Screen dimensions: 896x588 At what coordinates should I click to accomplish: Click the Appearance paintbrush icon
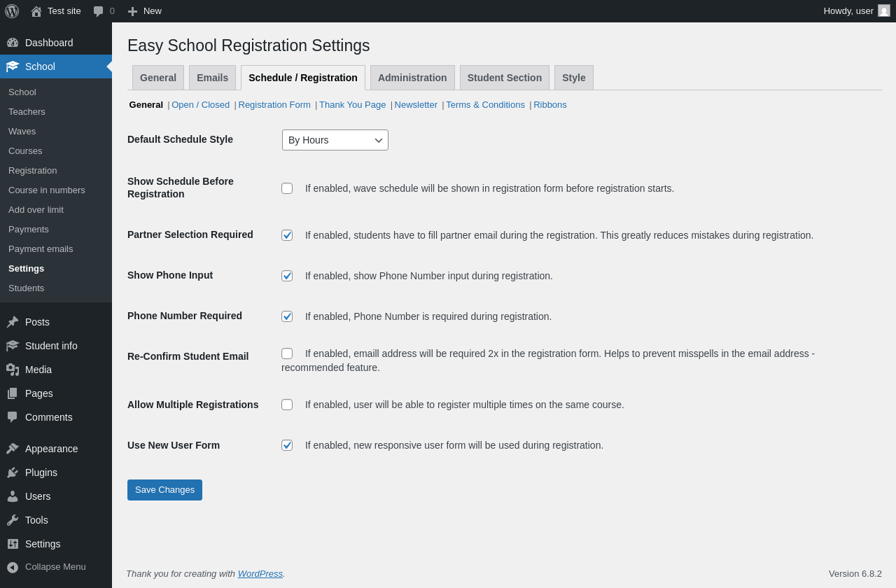coord(13,449)
